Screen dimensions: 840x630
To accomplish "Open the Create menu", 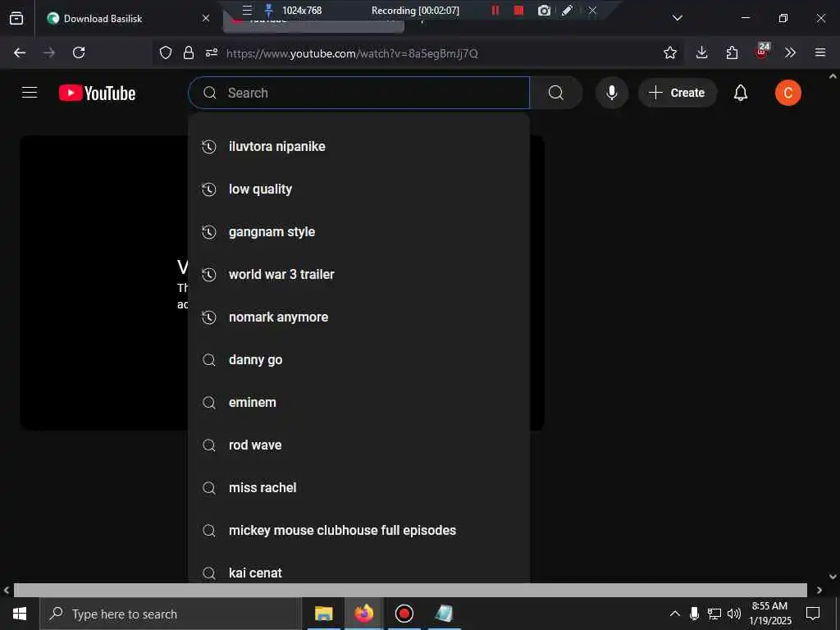I will pos(677,93).
